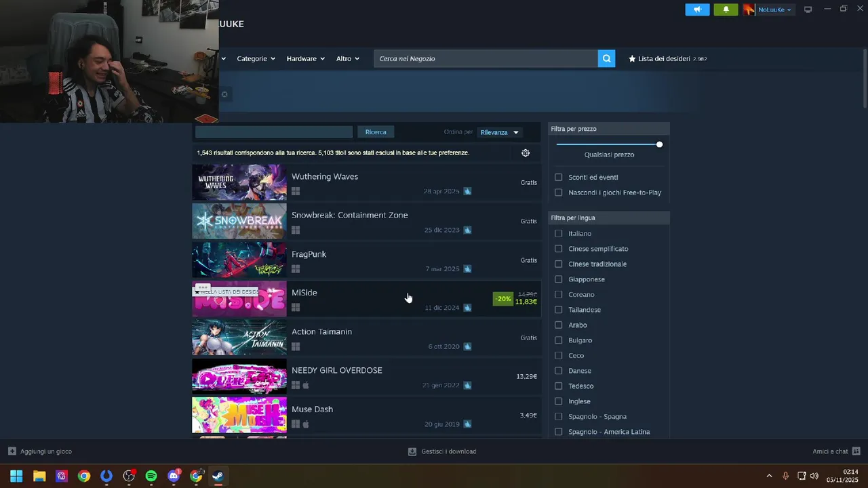This screenshot has height=488, width=868.
Task: Click Apple platform icon under NEEDY GIRL OVERDOSE
Action: [306, 385]
